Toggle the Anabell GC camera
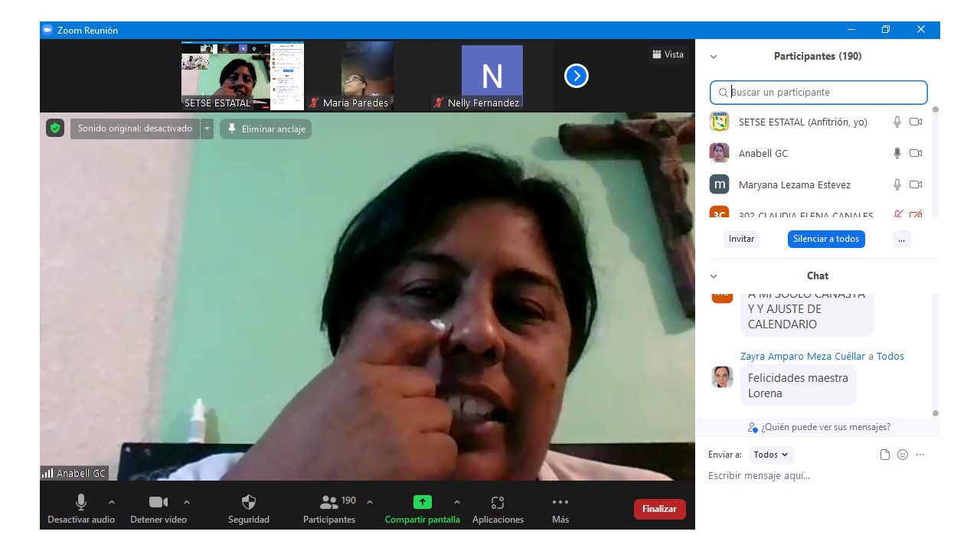980x551 pixels. point(916,153)
